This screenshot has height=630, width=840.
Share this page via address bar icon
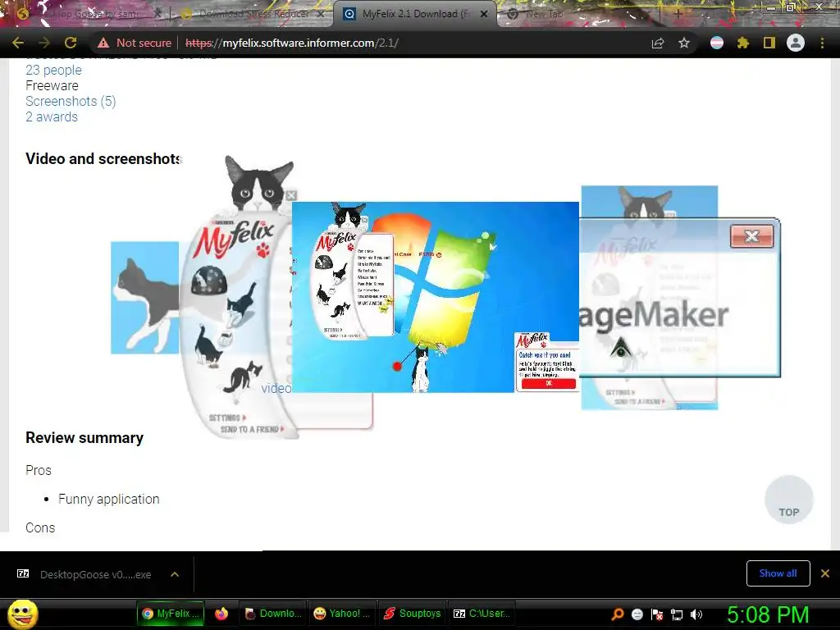658,43
